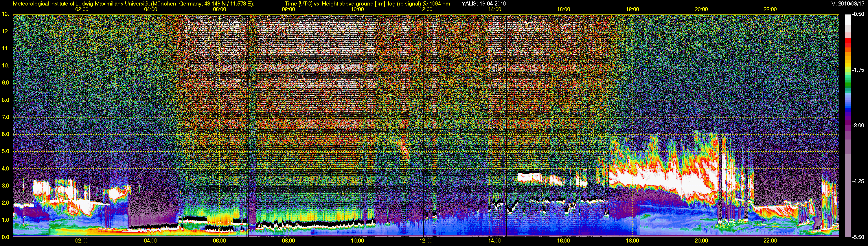Click the 13. height label on left axis

click(x=5, y=14)
